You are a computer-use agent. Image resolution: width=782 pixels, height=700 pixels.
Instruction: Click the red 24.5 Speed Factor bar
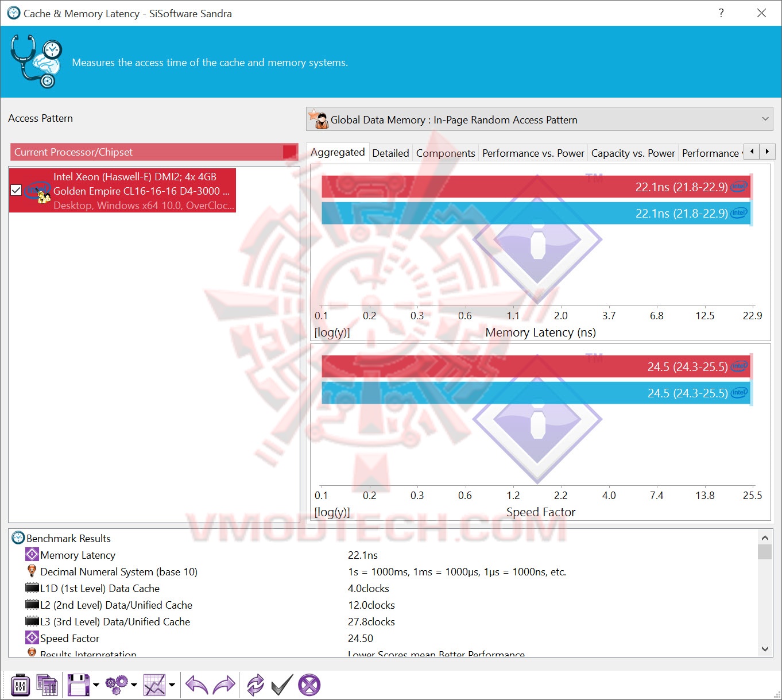point(536,366)
